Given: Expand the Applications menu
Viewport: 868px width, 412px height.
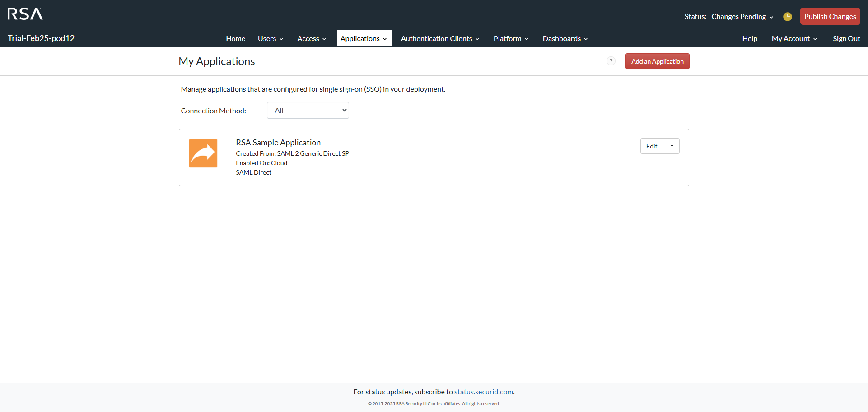Looking at the screenshot, I should tap(364, 39).
